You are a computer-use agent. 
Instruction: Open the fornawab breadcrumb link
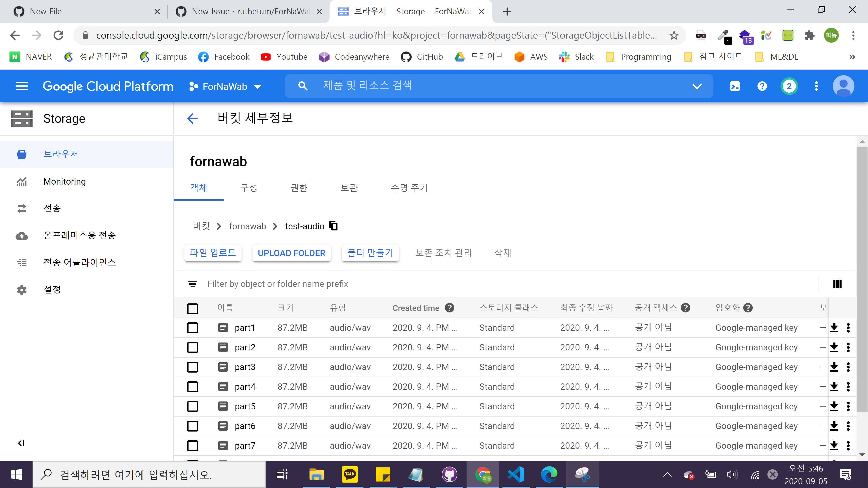248,226
